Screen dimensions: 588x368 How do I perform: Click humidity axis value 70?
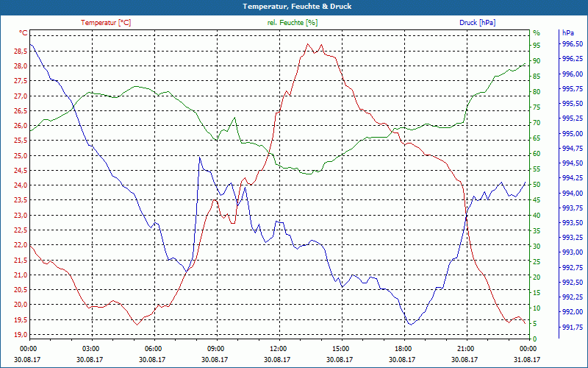[x=537, y=123]
